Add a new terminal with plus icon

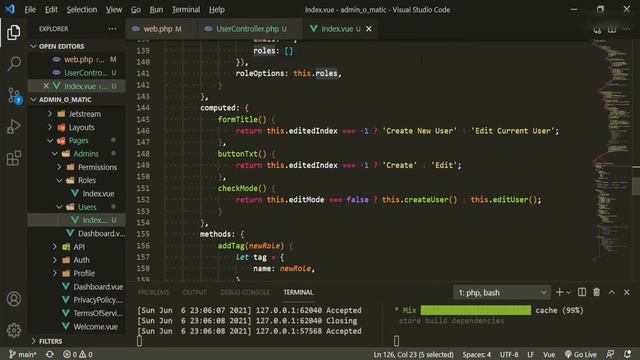click(560, 292)
